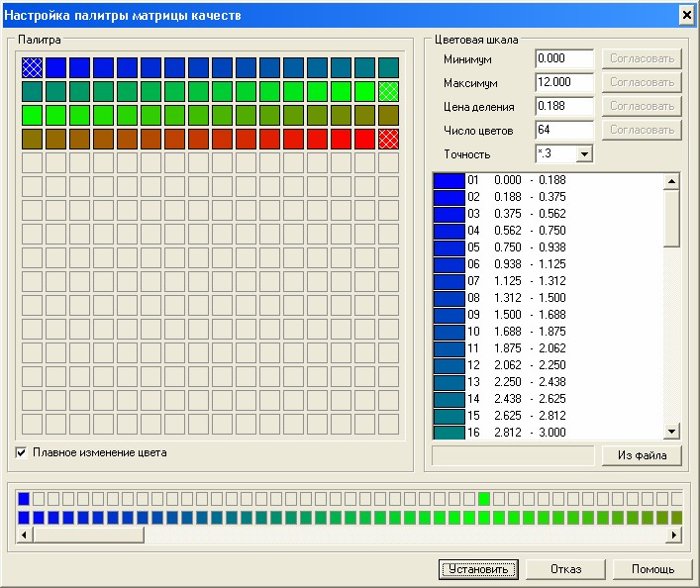
Task: Click 'Из файла' to load from file
Action: 642,455
